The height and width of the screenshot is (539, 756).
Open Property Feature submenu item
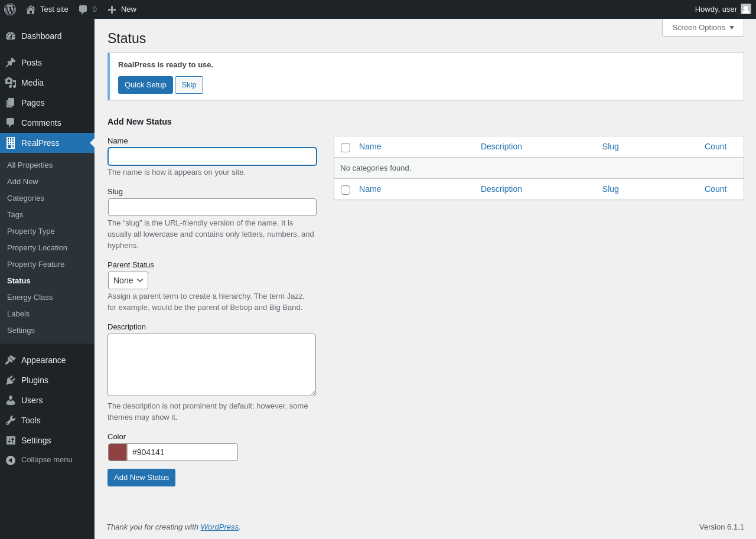pos(36,264)
